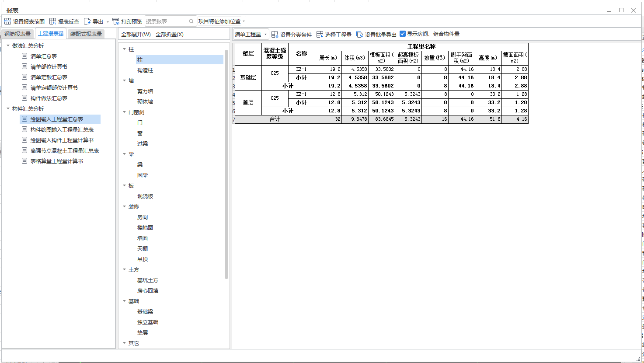Viewport: 644px width, 363px height.
Task: Collapse the 土方 category group
Action: (x=124, y=270)
